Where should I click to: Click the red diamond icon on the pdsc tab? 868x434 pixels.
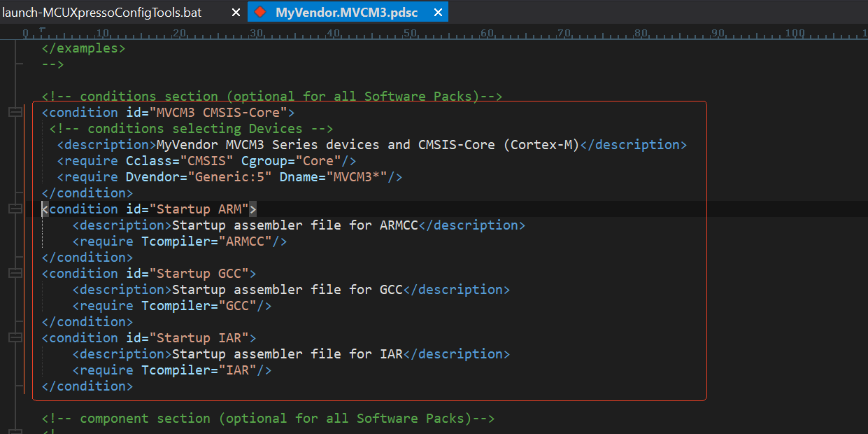coord(260,12)
